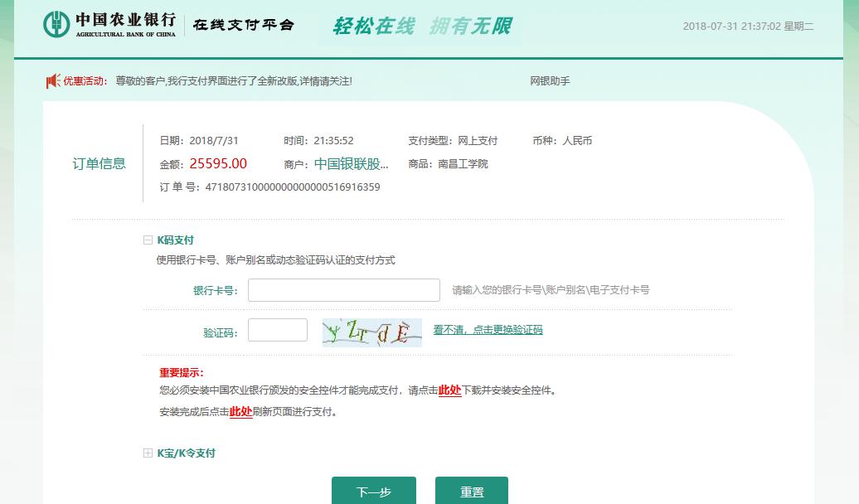This screenshot has width=859, height=504.
Task: Click the K码支付 description text
Action: pos(275,259)
